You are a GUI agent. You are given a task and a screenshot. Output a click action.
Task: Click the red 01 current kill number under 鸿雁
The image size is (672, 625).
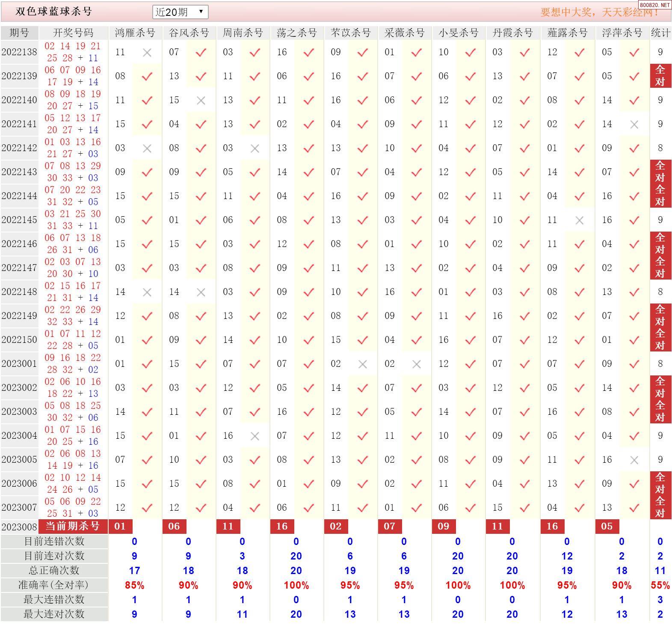click(120, 527)
